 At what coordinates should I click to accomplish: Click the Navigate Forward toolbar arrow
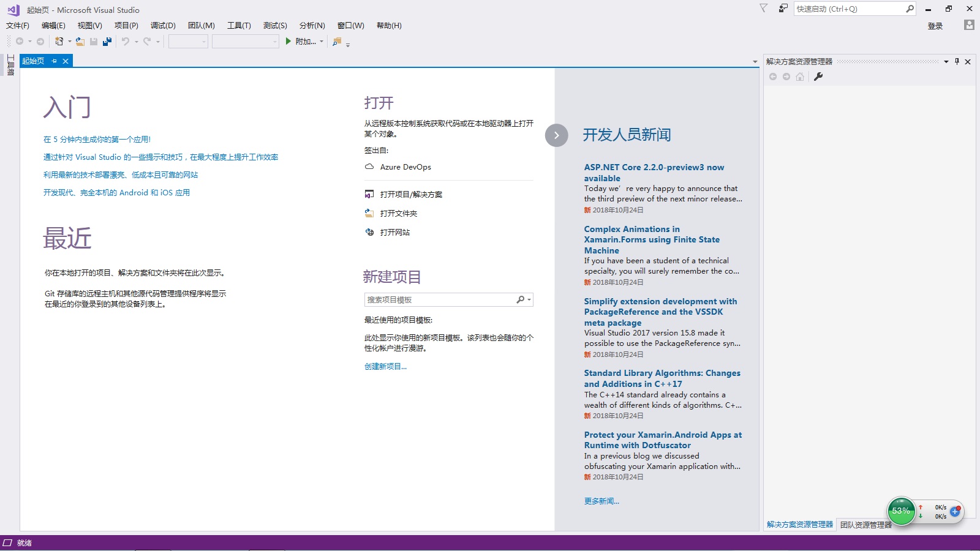click(40, 42)
